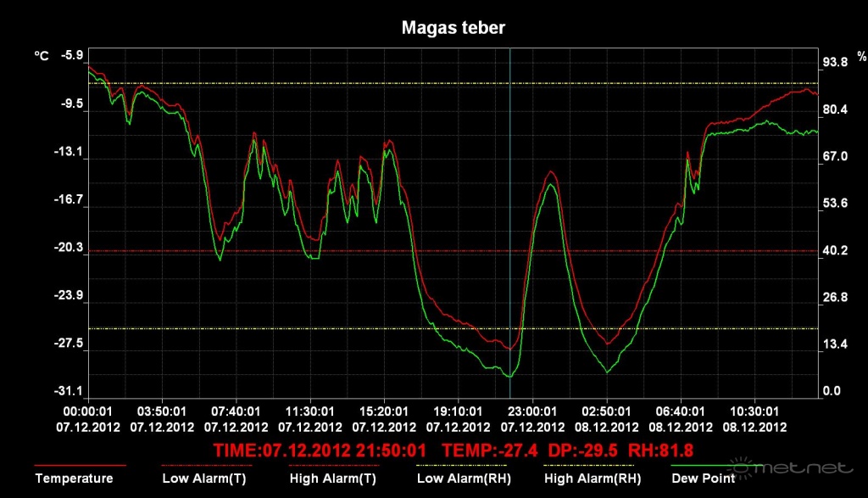Click the 00:00:01 07.12.2012 time axis label
This screenshot has width=868, height=498.
(88, 418)
